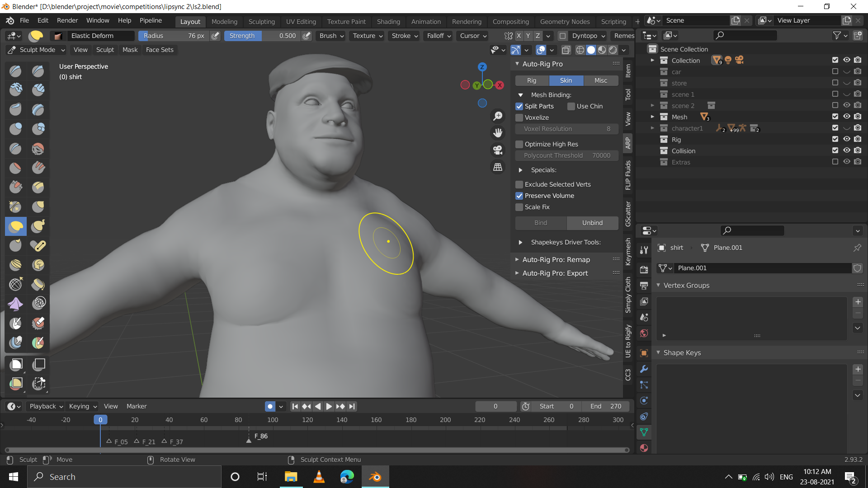Select the Clay Strips brush
This screenshot has height=488, width=868.
coord(38,90)
